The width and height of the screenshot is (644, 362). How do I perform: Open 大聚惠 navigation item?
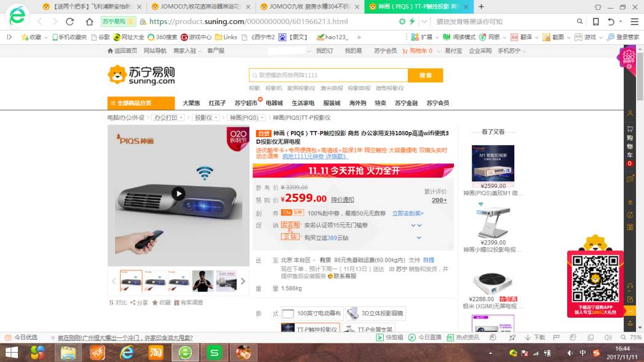191,103
